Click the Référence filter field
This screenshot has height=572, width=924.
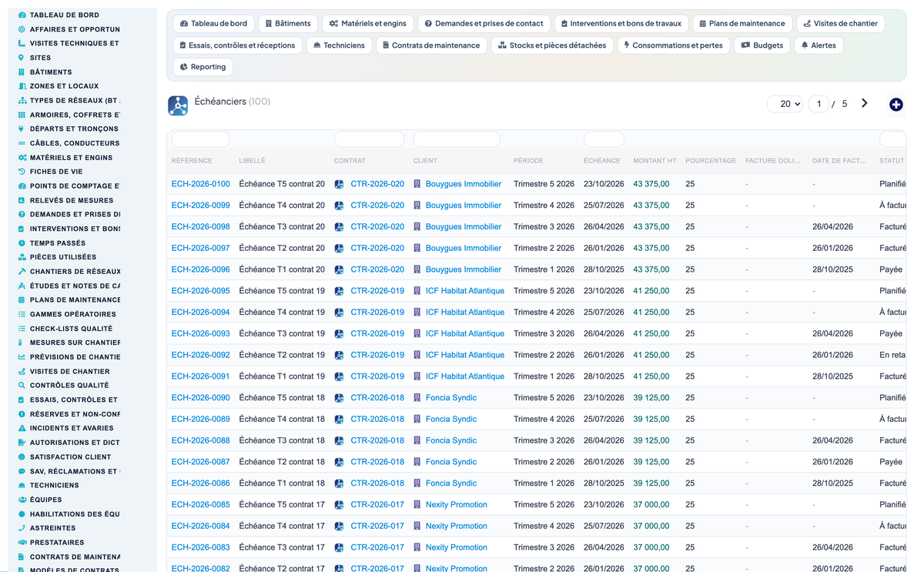(x=200, y=139)
